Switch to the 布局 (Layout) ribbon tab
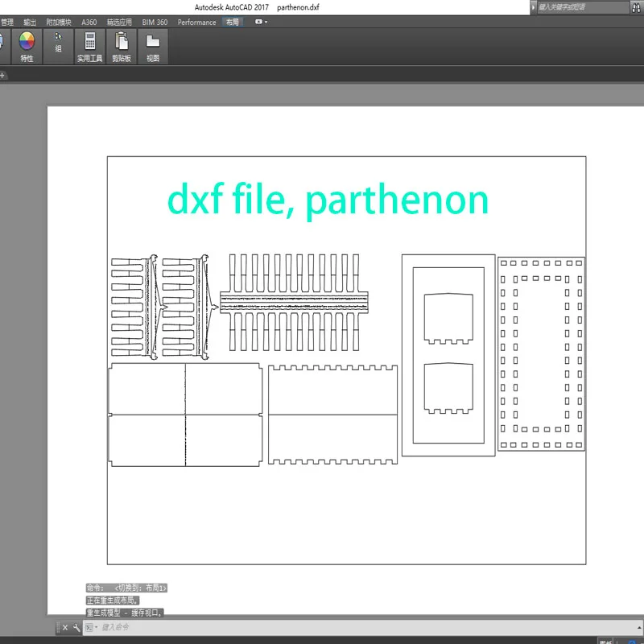This screenshot has height=644, width=644. (x=232, y=22)
